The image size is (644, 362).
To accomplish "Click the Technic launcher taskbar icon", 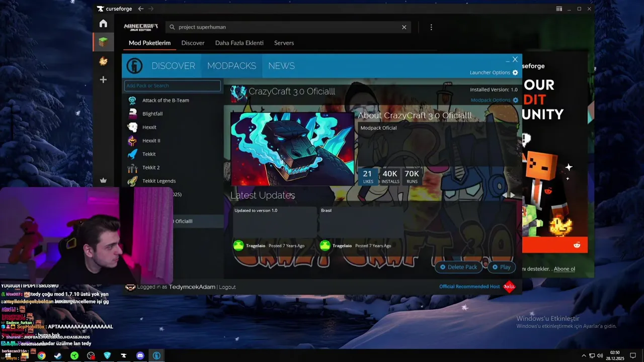I will [156, 355].
